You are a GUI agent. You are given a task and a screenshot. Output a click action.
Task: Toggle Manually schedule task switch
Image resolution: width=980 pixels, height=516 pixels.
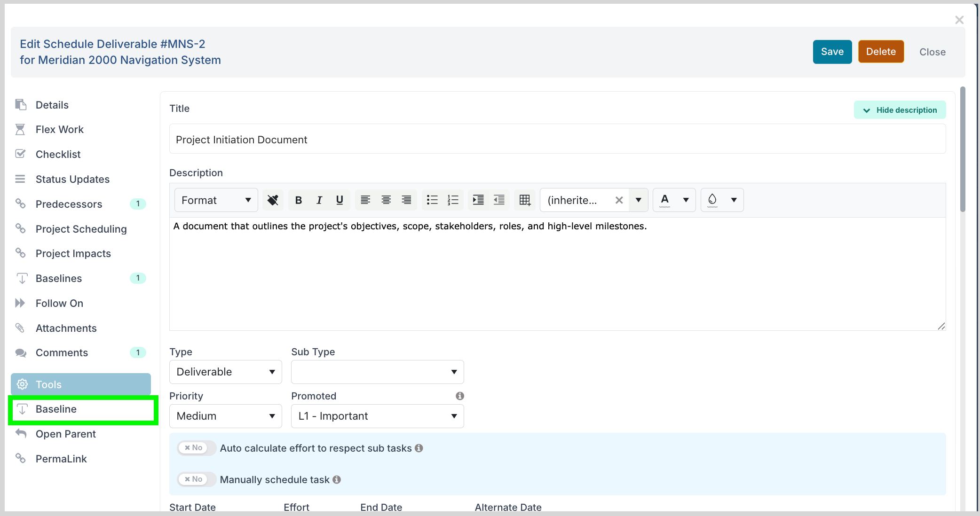coord(194,479)
